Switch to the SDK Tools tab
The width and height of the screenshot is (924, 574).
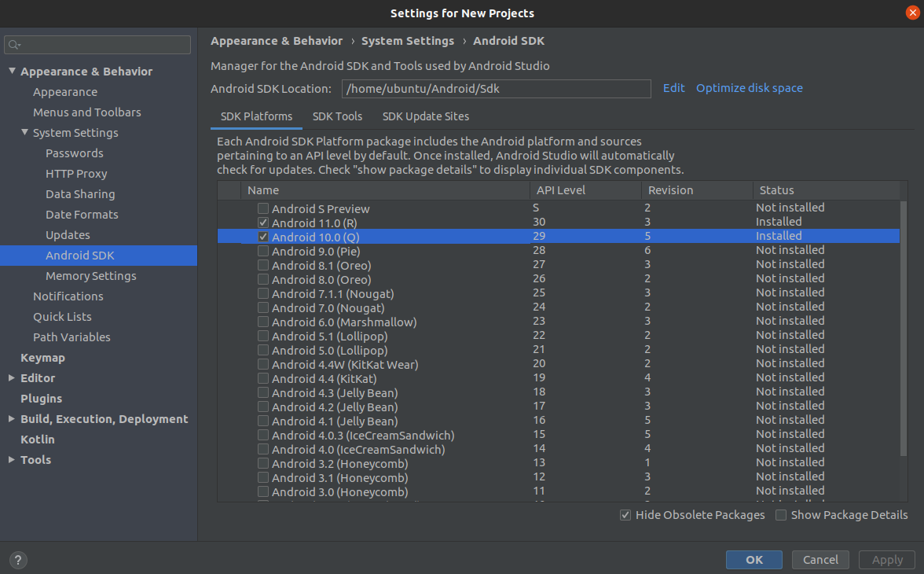[337, 116]
